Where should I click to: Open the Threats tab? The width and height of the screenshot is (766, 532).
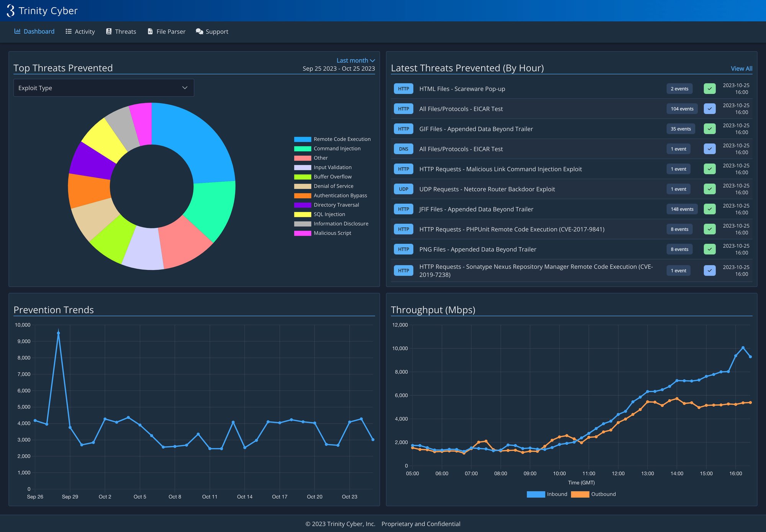[x=121, y=31]
